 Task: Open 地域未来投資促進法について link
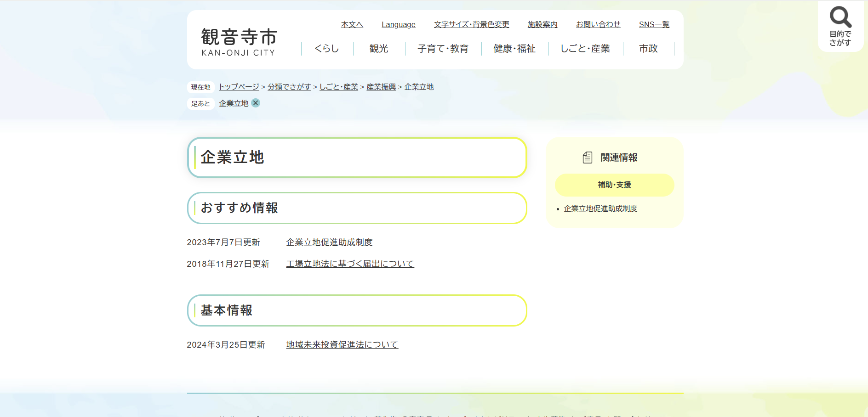(x=342, y=344)
